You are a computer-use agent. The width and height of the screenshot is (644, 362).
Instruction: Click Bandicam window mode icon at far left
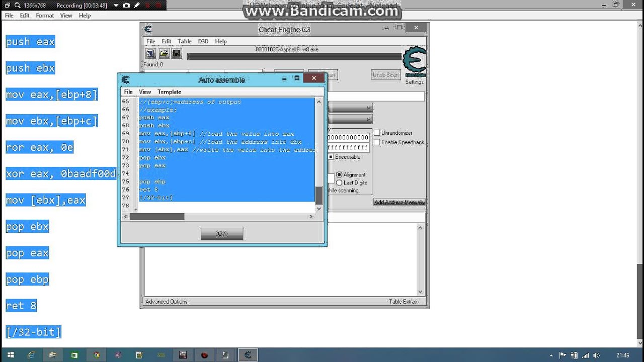coord(8,5)
